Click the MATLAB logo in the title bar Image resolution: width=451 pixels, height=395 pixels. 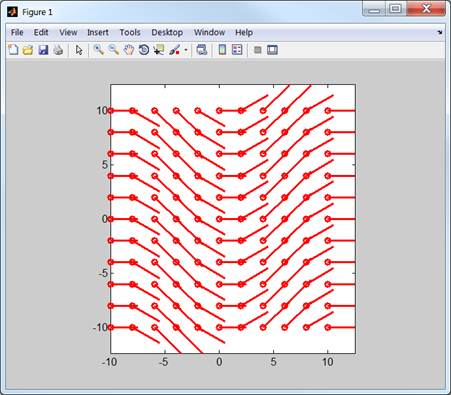pyautogui.click(x=12, y=12)
